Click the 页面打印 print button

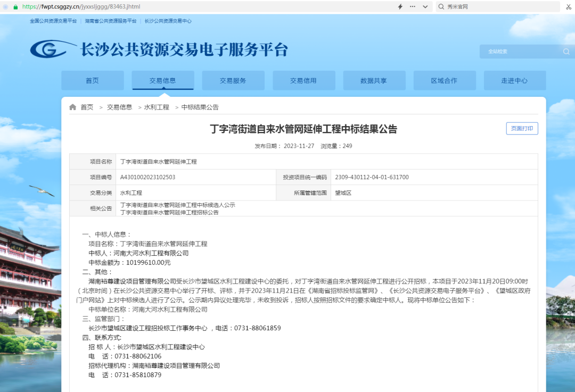522,129
